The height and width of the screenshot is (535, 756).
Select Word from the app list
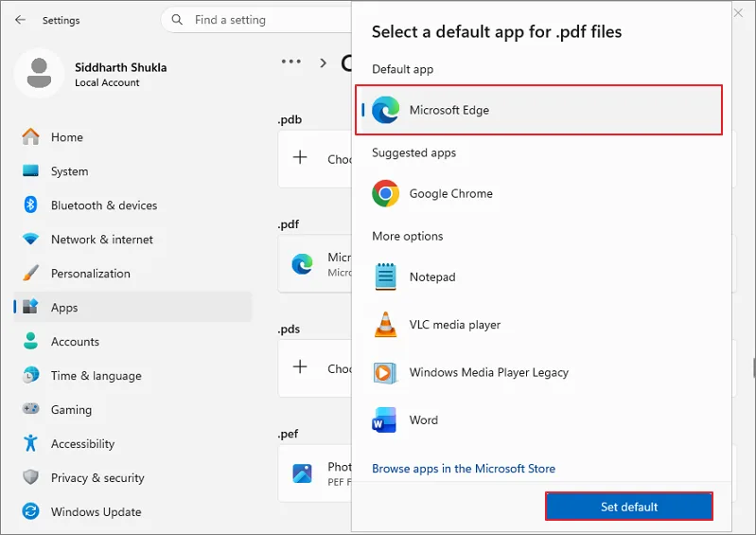point(539,419)
